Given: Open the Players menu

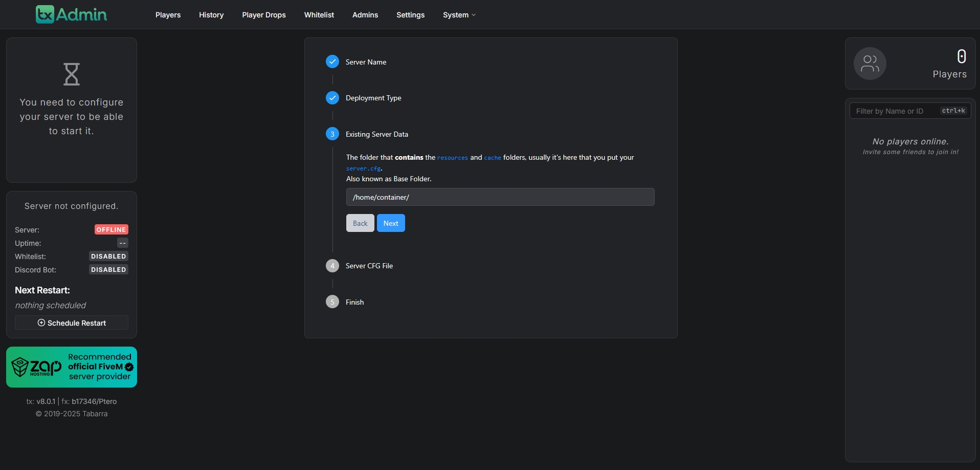Looking at the screenshot, I should pyautogui.click(x=168, y=15).
